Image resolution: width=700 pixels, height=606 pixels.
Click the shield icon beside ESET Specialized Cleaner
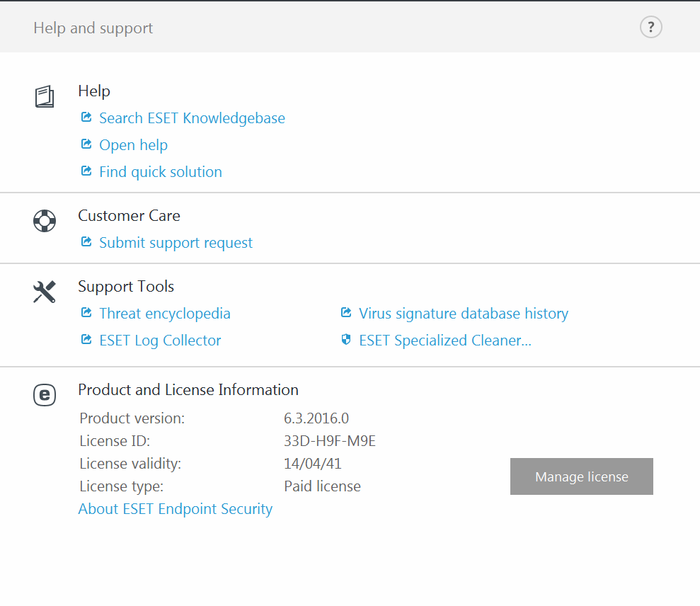tap(346, 341)
